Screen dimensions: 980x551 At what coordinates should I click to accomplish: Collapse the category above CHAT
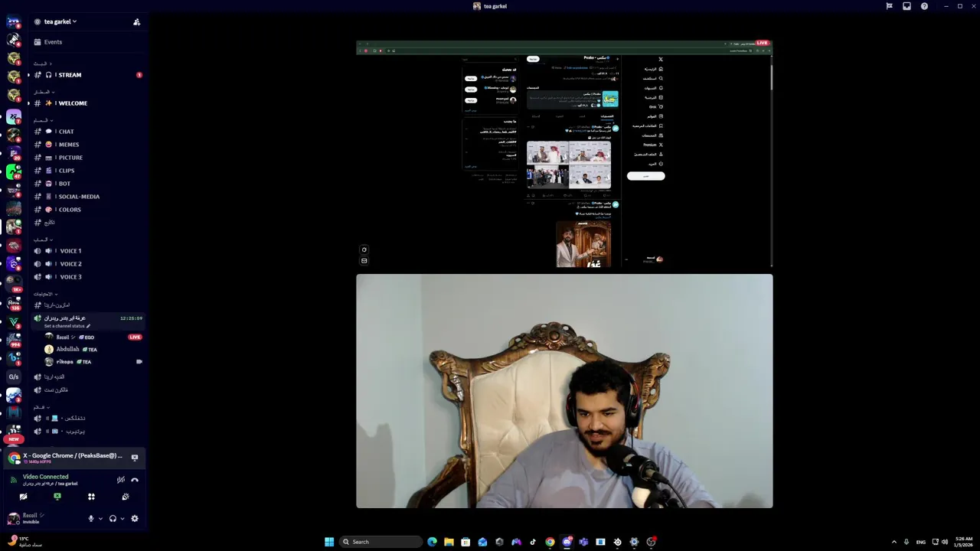42,120
